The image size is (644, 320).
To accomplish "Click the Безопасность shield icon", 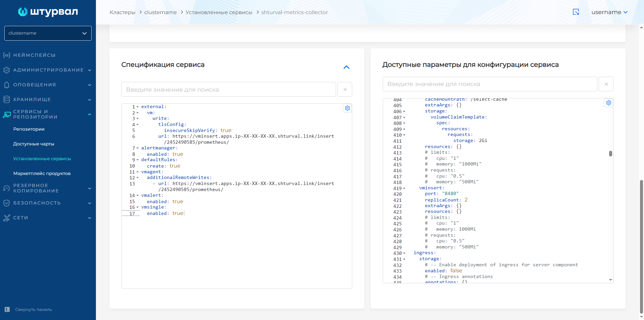I will (6, 203).
